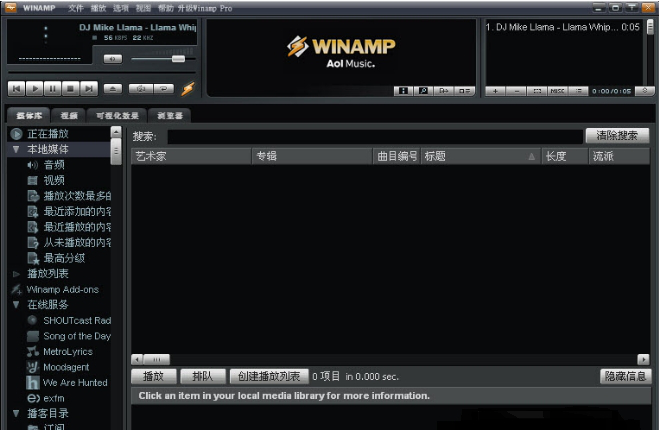The height and width of the screenshot is (447, 659).
Task: Collapse the 播客目录 tree node
Action: tap(16, 413)
